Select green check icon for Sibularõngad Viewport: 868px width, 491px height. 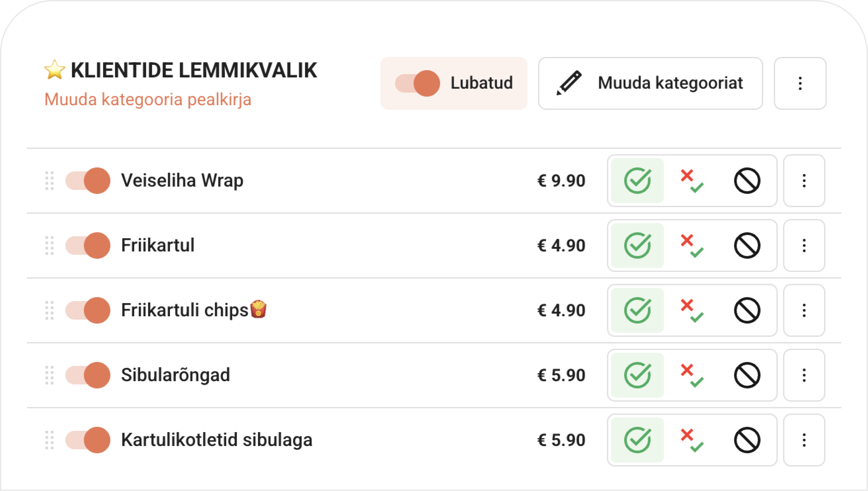pos(637,375)
